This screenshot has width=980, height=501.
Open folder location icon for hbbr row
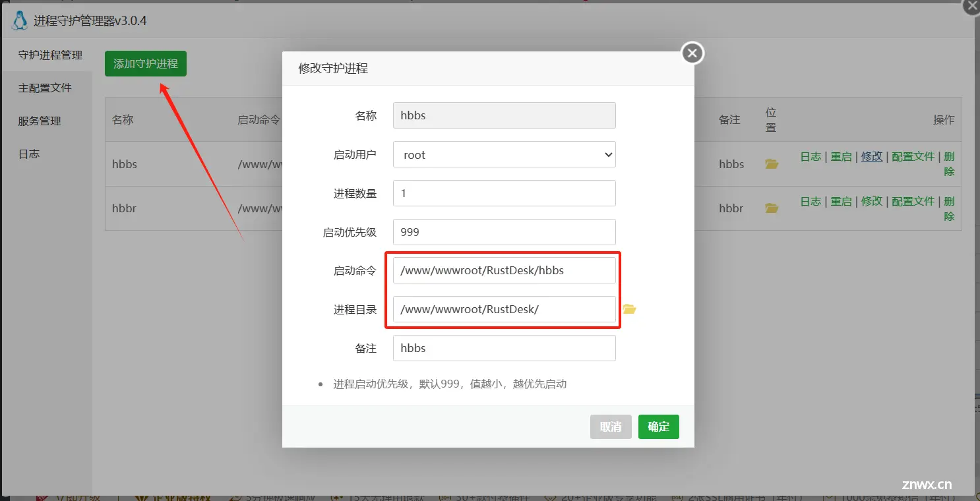point(772,208)
